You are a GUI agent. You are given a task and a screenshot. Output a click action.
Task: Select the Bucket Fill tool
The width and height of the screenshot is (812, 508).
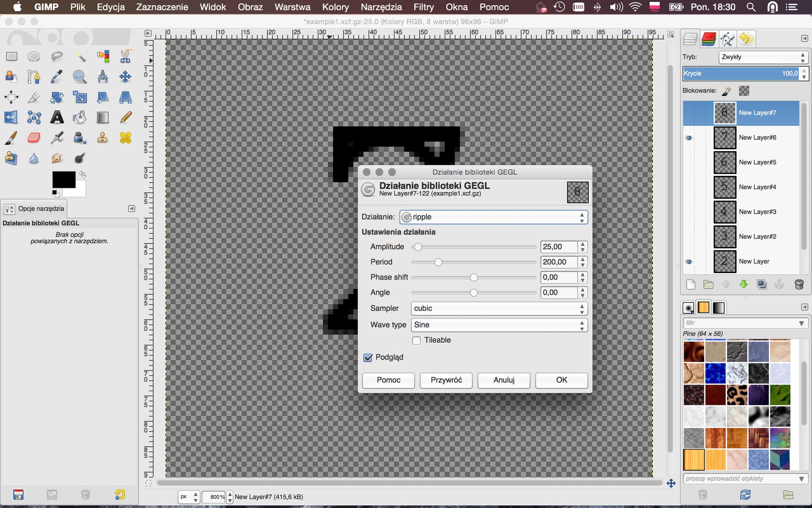pyautogui.click(x=80, y=117)
